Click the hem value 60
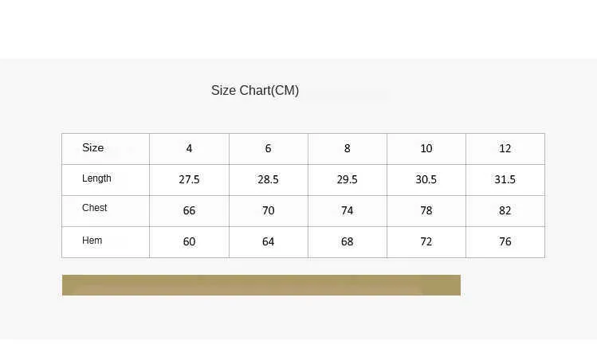 [x=189, y=242]
